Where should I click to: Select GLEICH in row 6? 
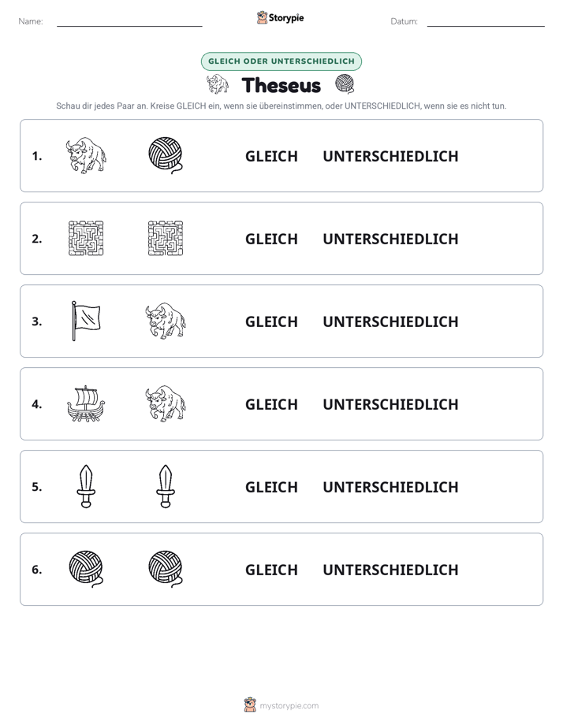tap(271, 570)
